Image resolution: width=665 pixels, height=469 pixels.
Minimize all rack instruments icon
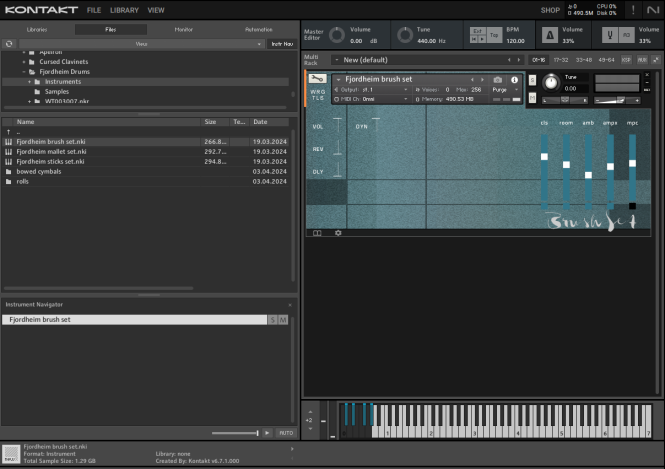(656, 60)
